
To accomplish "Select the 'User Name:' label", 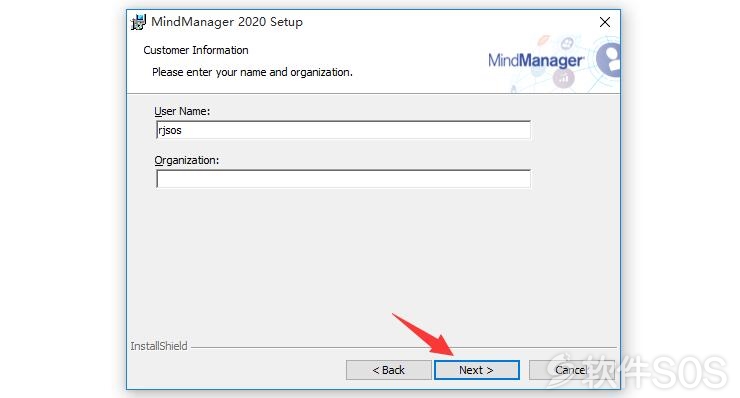I will [x=182, y=111].
